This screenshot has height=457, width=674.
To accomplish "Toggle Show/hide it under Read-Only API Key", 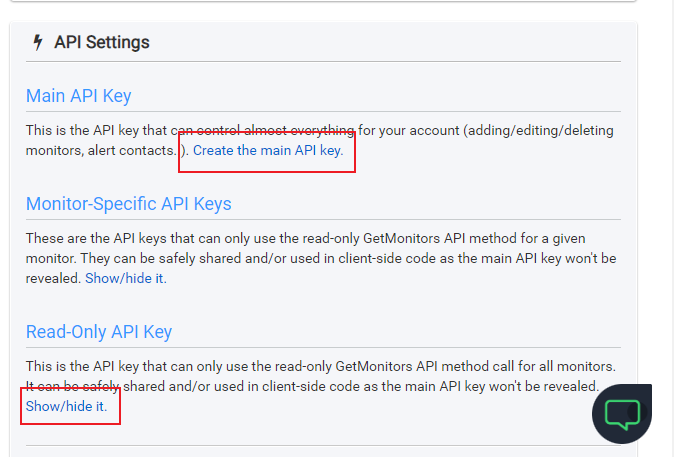I will pos(66,406).
